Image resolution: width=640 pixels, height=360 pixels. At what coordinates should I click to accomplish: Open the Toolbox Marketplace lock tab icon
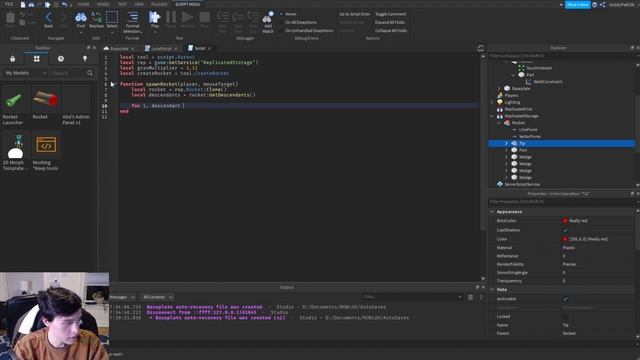point(13,59)
